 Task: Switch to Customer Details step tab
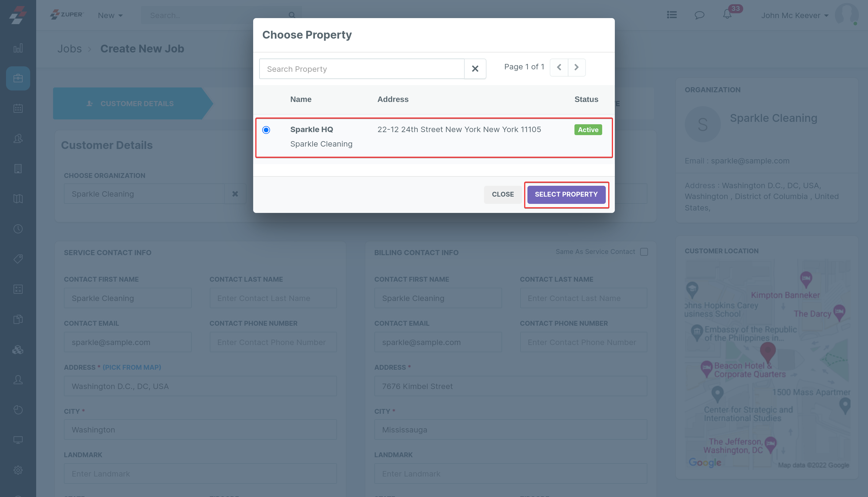point(131,103)
